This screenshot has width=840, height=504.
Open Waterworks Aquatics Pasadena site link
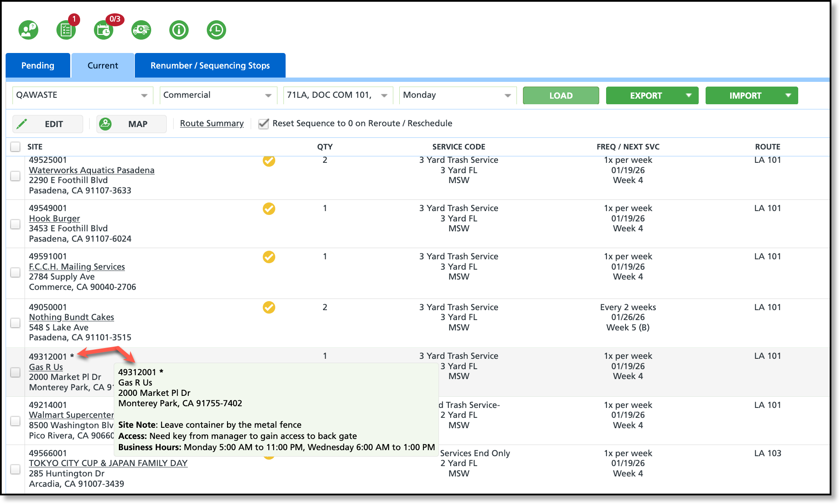click(91, 170)
